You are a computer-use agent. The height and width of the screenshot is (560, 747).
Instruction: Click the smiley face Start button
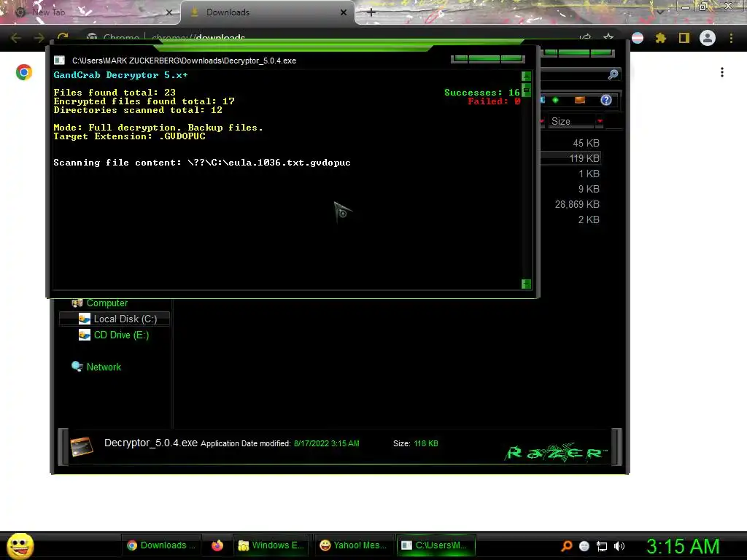coord(20,545)
